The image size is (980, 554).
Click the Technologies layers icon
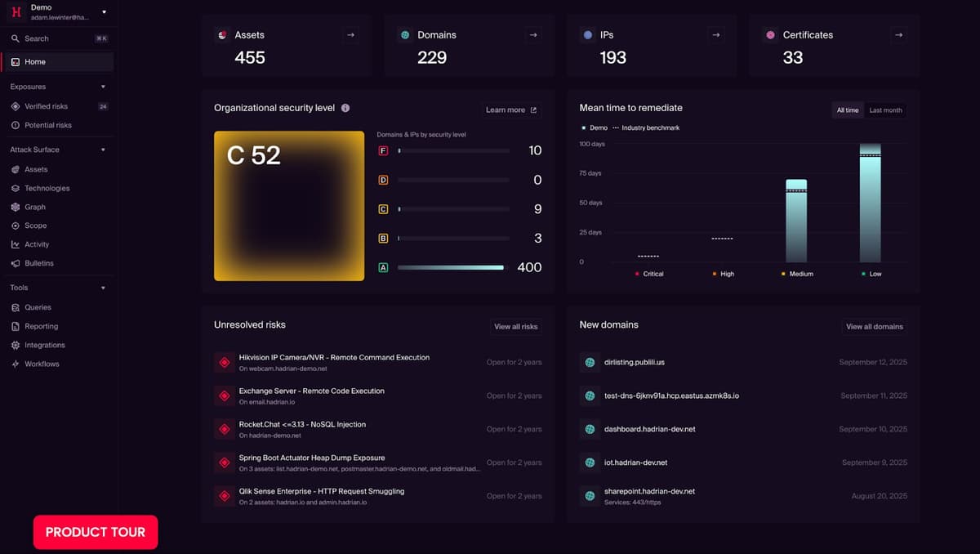click(x=16, y=188)
